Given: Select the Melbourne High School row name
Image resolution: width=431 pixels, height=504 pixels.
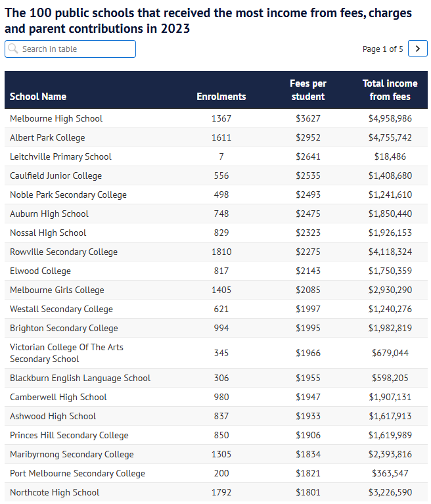Looking at the screenshot, I should coord(56,118).
